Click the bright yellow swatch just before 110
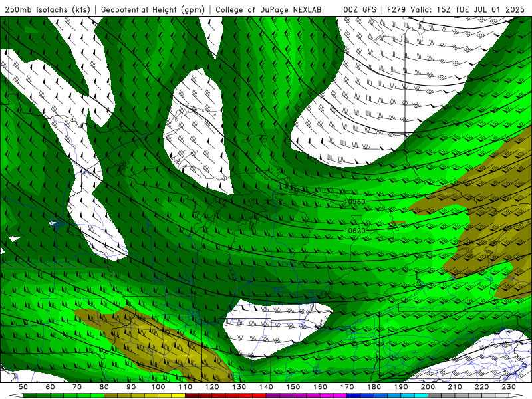 click(x=178, y=396)
